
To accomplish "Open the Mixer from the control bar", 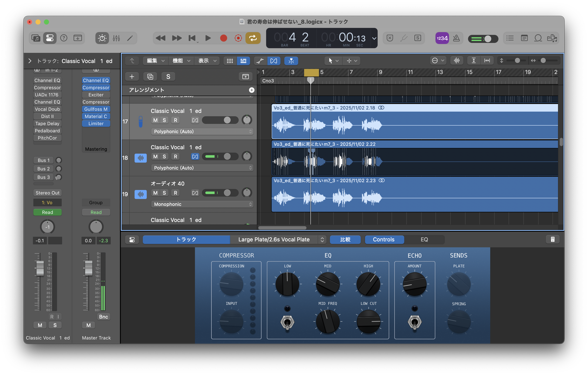I will tap(116, 38).
